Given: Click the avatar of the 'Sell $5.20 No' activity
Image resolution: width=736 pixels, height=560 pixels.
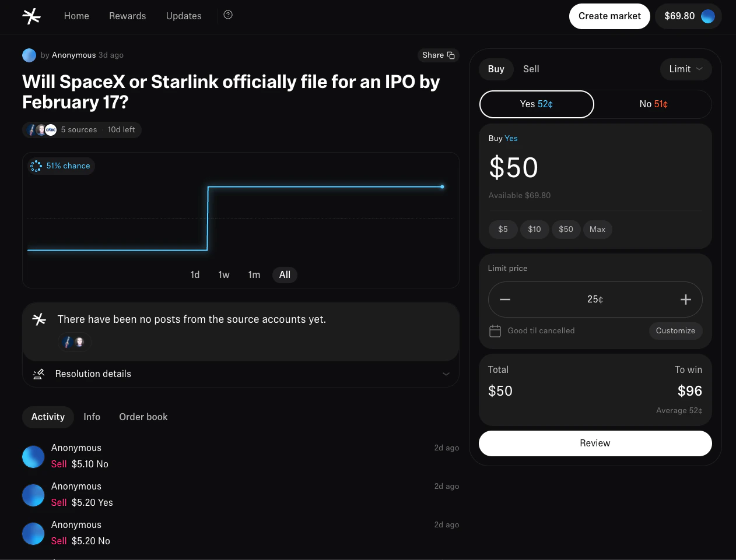Looking at the screenshot, I should pyautogui.click(x=33, y=534).
